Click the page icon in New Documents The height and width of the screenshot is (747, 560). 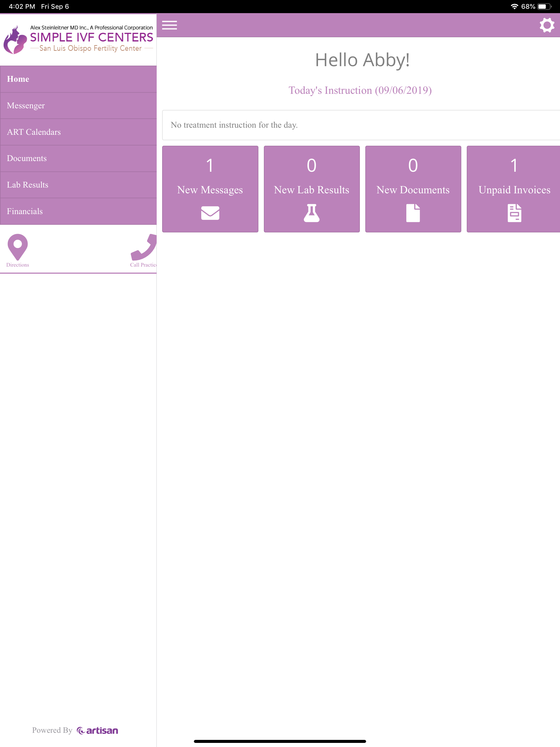click(x=413, y=213)
